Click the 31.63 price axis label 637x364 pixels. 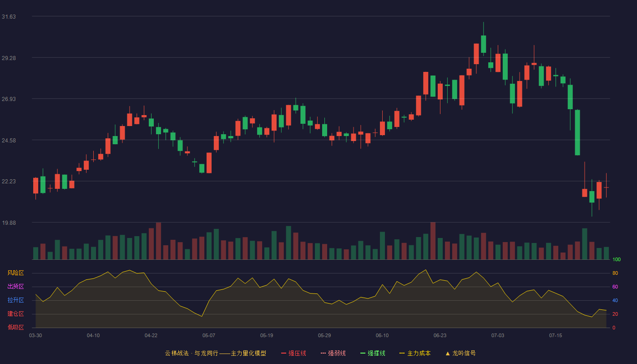9,17
